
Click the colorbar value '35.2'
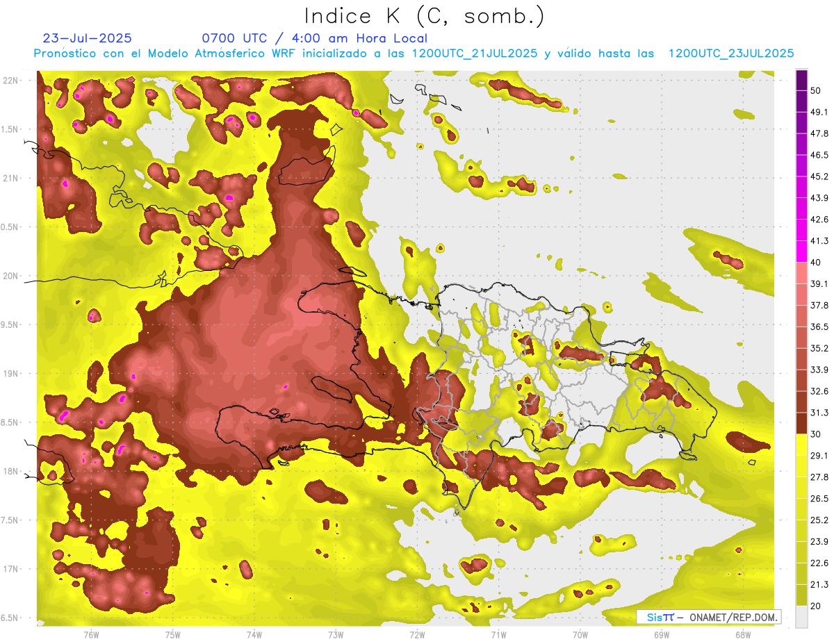click(819, 348)
